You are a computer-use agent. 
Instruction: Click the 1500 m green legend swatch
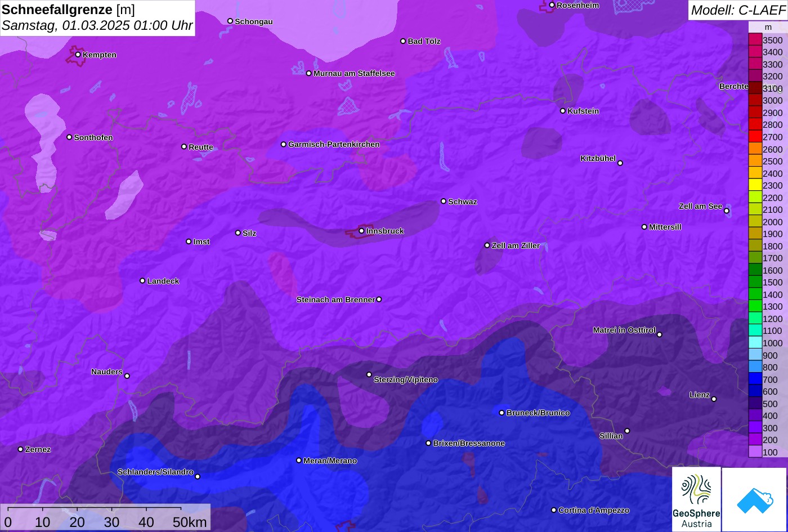(755, 282)
